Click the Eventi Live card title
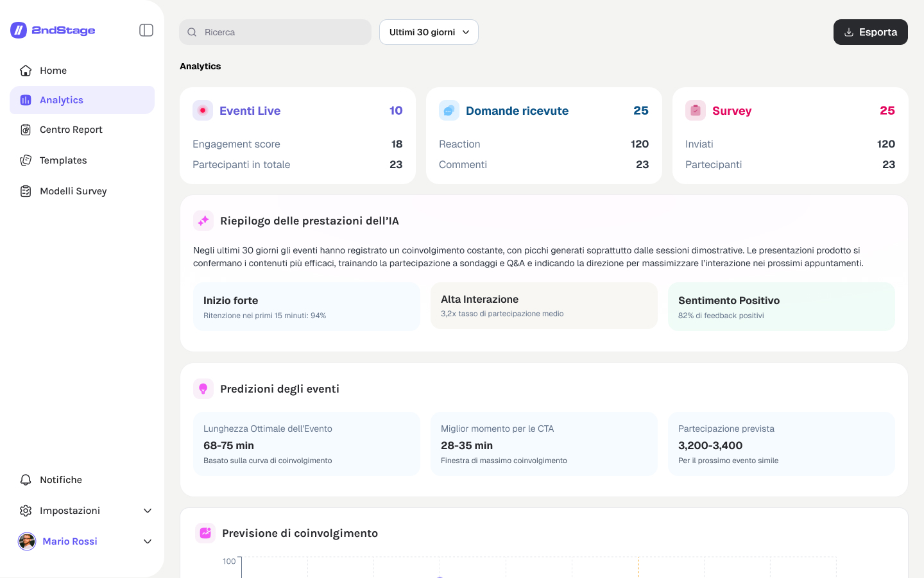Screen dimensions: 924x578 tap(250, 111)
